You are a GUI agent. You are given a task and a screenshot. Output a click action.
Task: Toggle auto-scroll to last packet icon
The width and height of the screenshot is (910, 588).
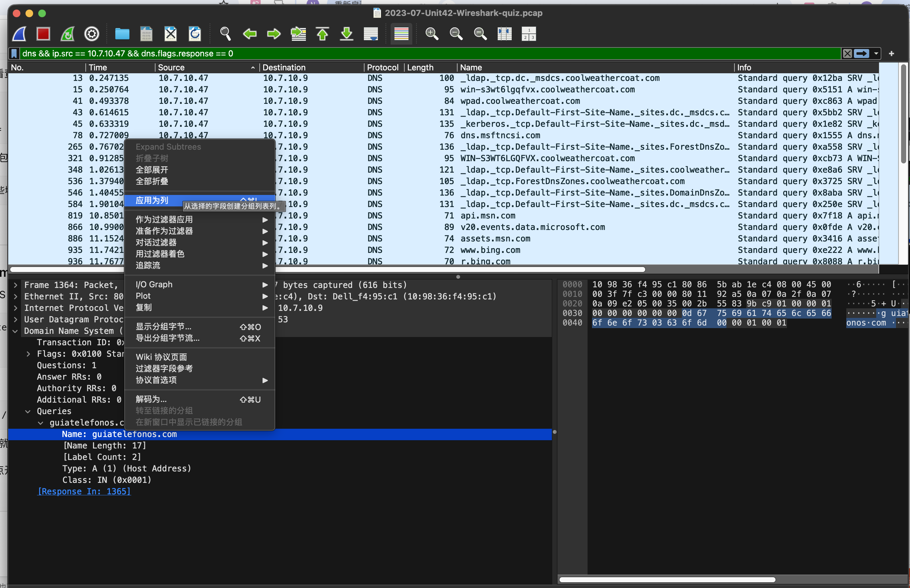coord(371,34)
